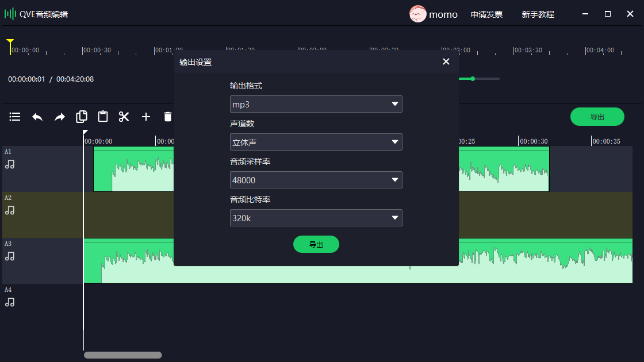Screen dimensions: 644x362
Task: Click the plus add icon
Action: tap(146, 117)
